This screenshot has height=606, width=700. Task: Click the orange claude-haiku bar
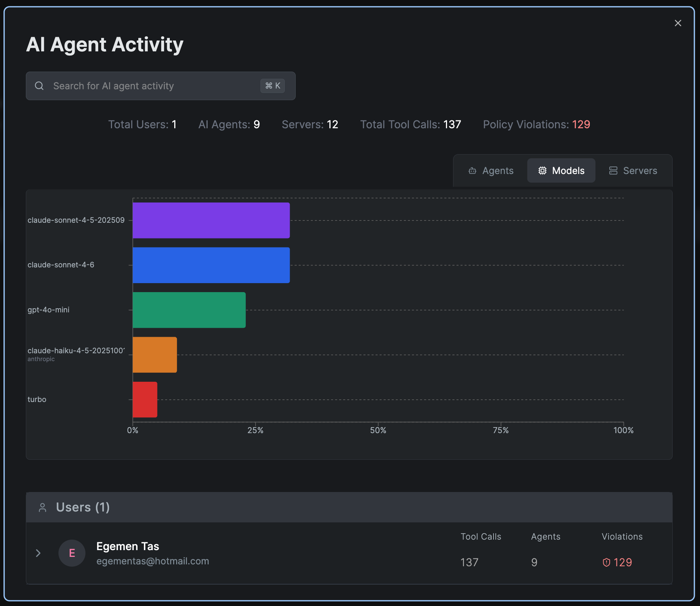(154, 355)
